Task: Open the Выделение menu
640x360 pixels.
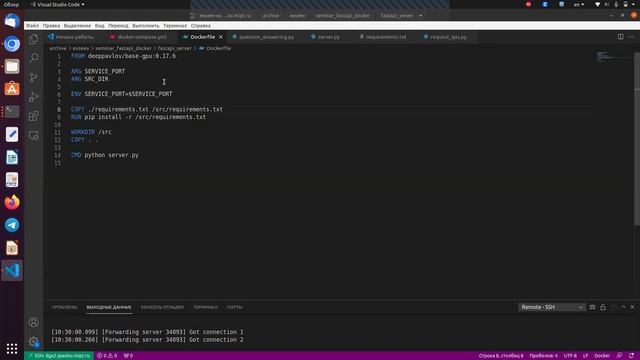Action: pos(77,26)
